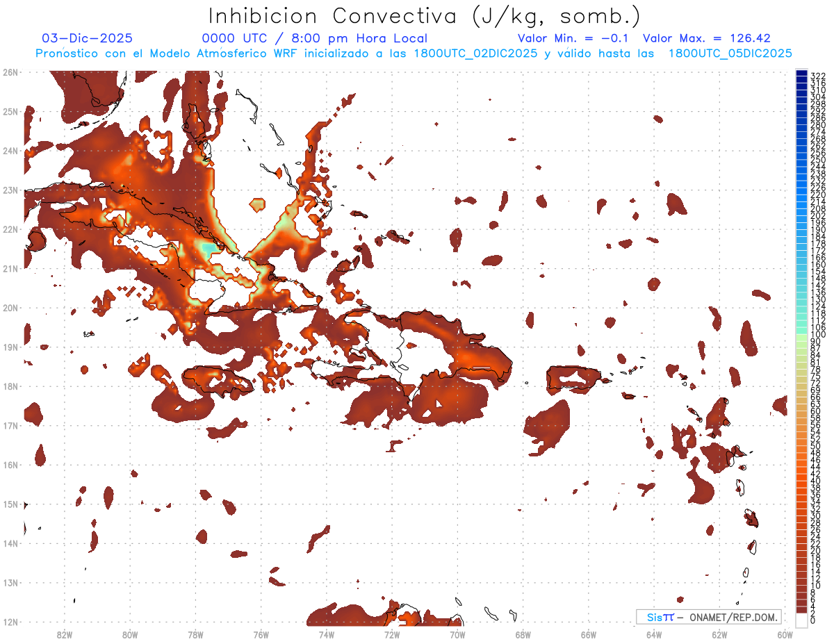Click the color bar label '202'
This screenshot has width=834, height=644.
click(818, 215)
